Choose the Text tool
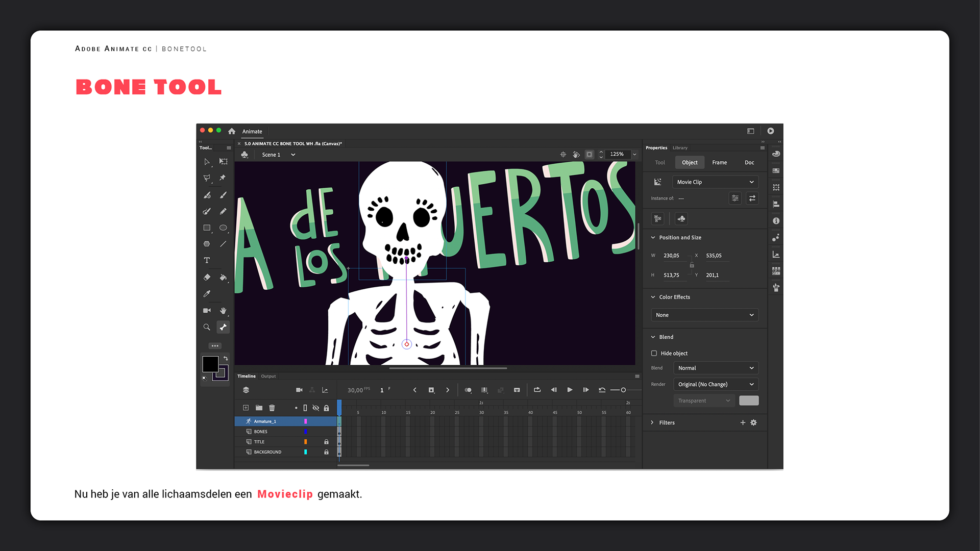The image size is (980, 551). click(x=207, y=260)
